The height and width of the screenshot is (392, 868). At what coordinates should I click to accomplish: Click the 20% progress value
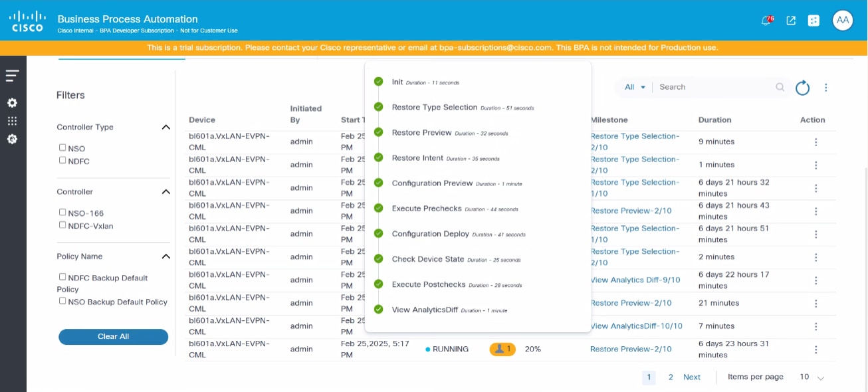click(532, 349)
